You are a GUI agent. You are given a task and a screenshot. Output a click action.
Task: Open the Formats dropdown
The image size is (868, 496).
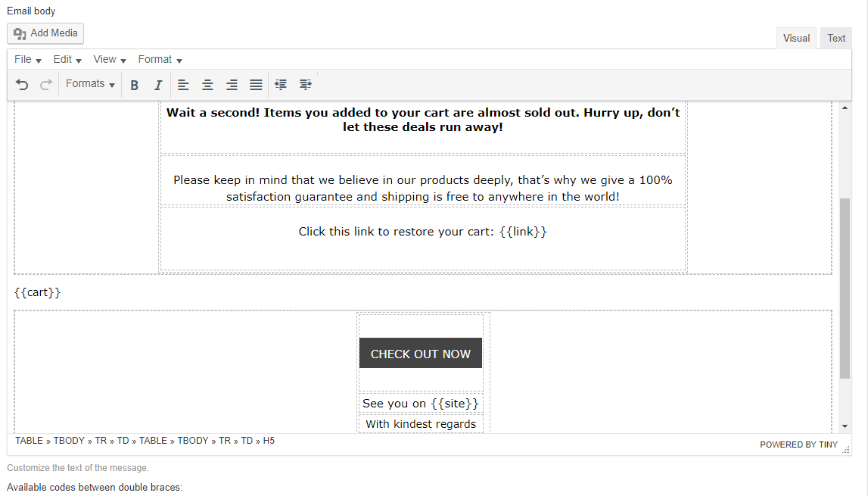coord(90,84)
